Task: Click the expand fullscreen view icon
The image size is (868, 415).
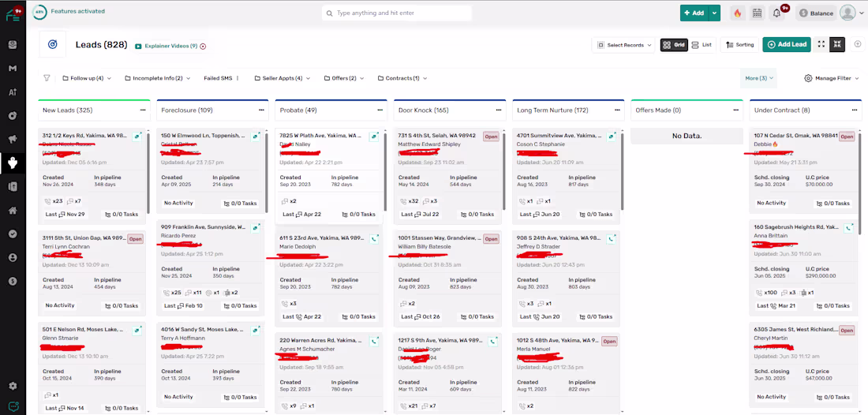Action: point(821,45)
